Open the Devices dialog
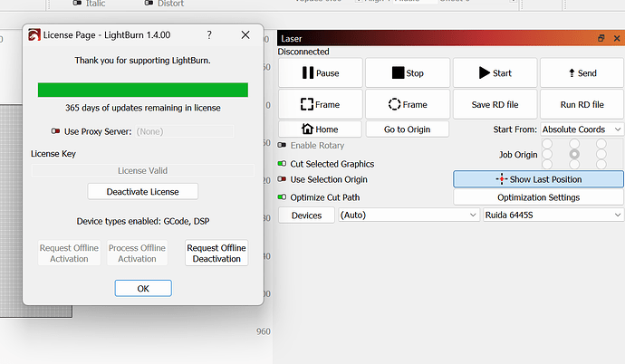 click(306, 216)
